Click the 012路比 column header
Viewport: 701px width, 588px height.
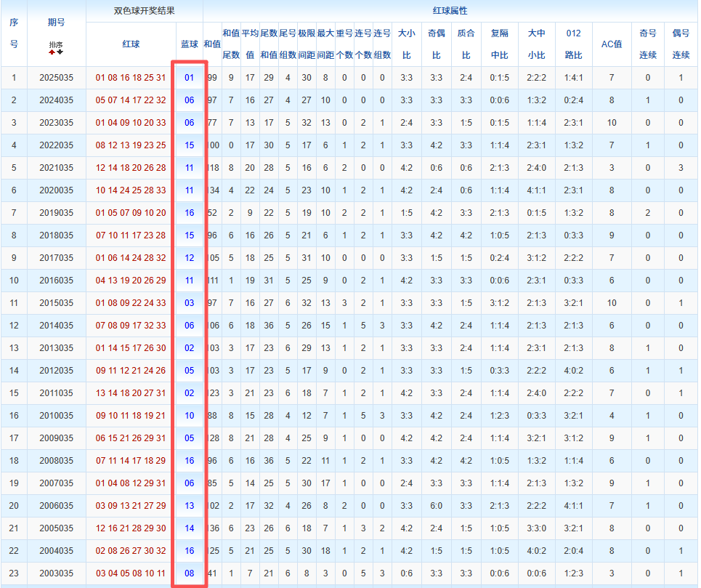573,44
